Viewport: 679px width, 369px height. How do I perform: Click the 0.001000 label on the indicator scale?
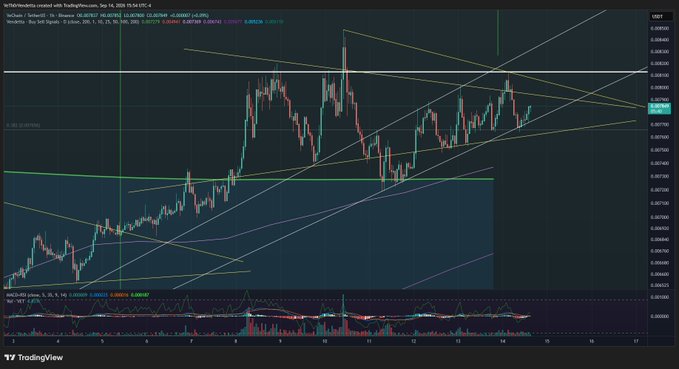(x=660, y=298)
